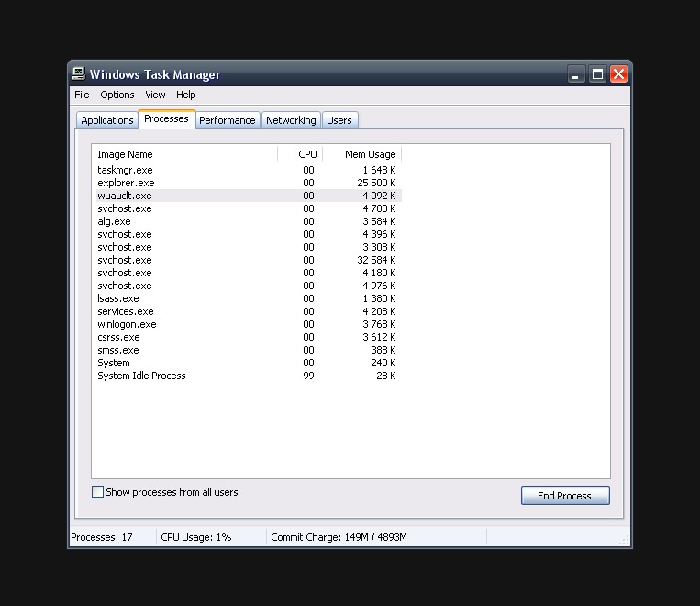This screenshot has height=606, width=700.
Task: Select the System process using 240 K
Action: (x=249, y=363)
